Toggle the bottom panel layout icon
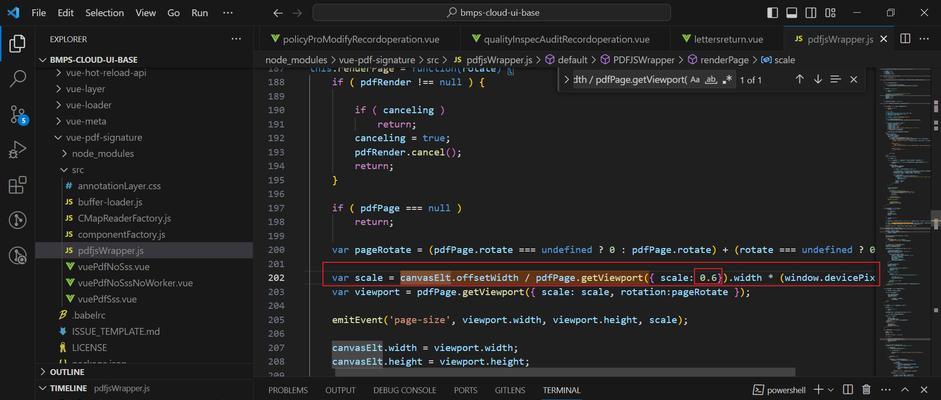This screenshot has height=400, width=941. [x=792, y=13]
